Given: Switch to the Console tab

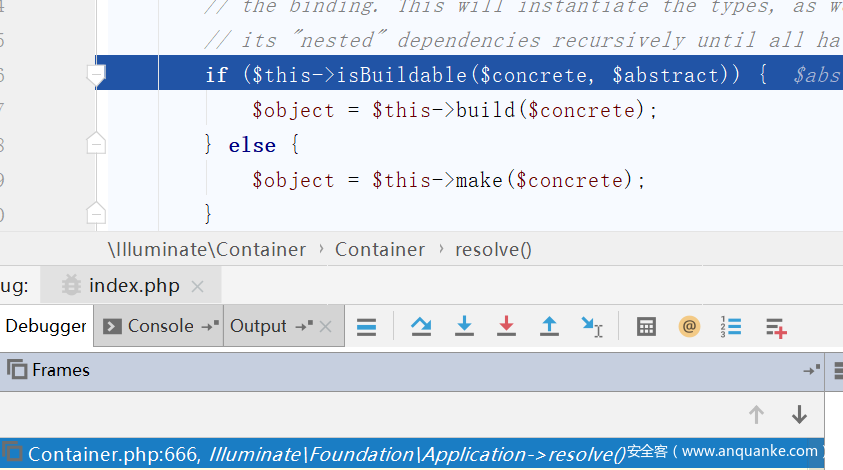Looking at the screenshot, I should pyautogui.click(x=159, y=326).
